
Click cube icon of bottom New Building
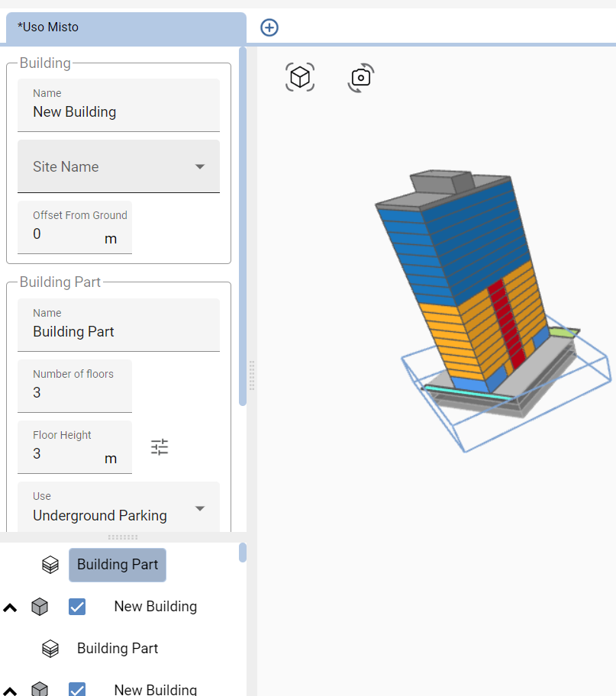[x=40, y=689]
